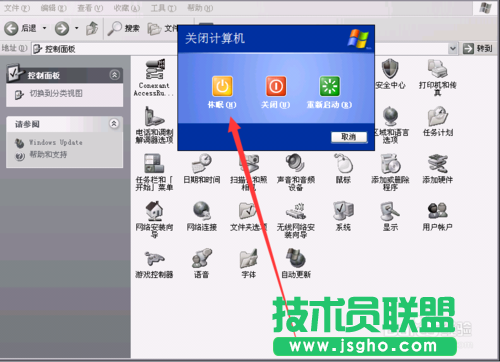Collapse the 请参阅 side panel
The height and width of the screenshot is (362, 500).
(x=114, y=124)
